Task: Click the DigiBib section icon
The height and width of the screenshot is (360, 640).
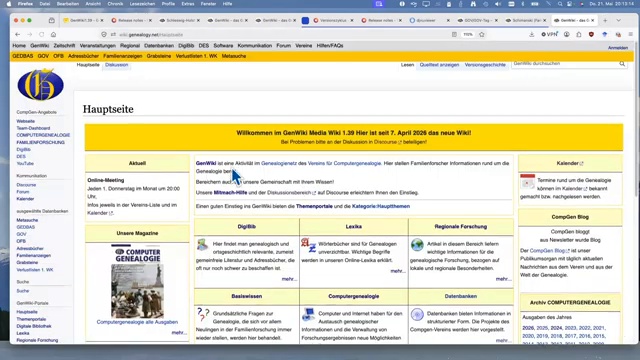Action: click(x=202, y=245)
